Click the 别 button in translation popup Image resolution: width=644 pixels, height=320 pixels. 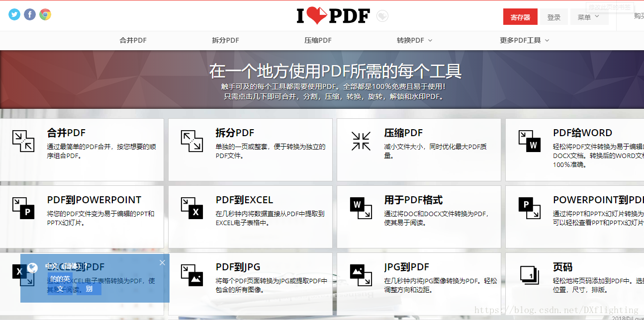coord(89,289)
